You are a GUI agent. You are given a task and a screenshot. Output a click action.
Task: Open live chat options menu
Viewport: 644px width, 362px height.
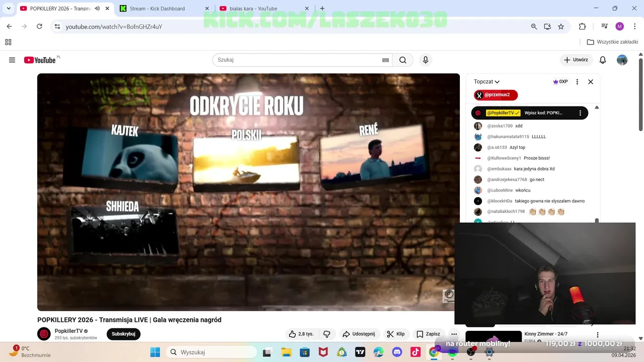tap(577, 81)
